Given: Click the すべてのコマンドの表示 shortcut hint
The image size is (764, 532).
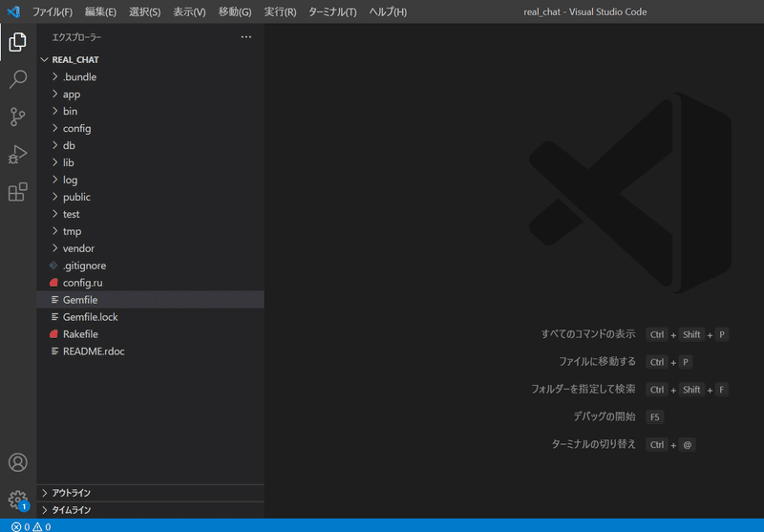Looking at the screenshot, I should [588, 334].
